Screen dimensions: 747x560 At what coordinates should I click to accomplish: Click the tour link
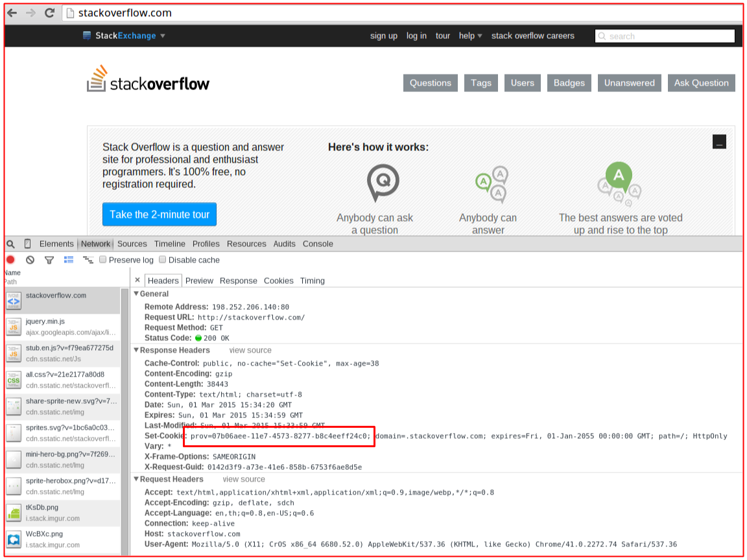[x=443, y=36]
